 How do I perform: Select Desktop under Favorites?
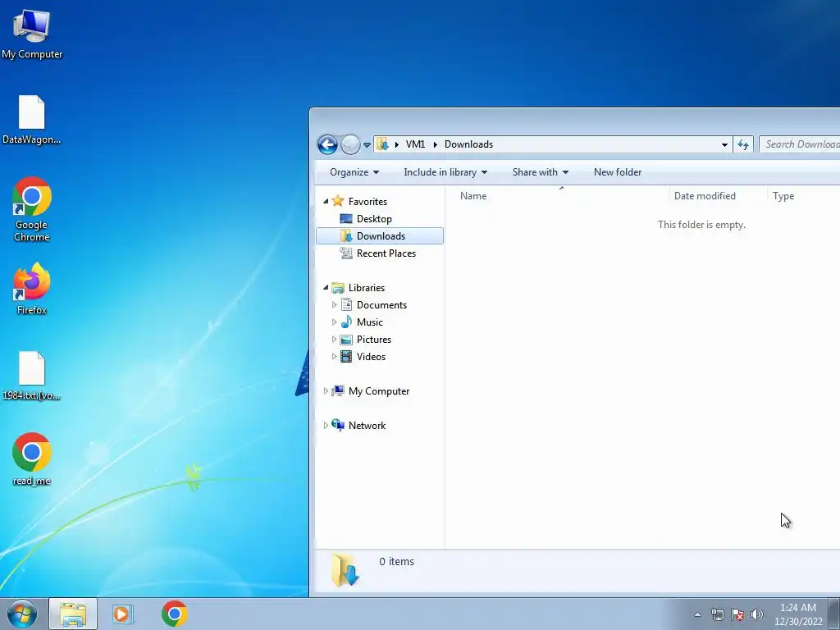pos(374,218)
